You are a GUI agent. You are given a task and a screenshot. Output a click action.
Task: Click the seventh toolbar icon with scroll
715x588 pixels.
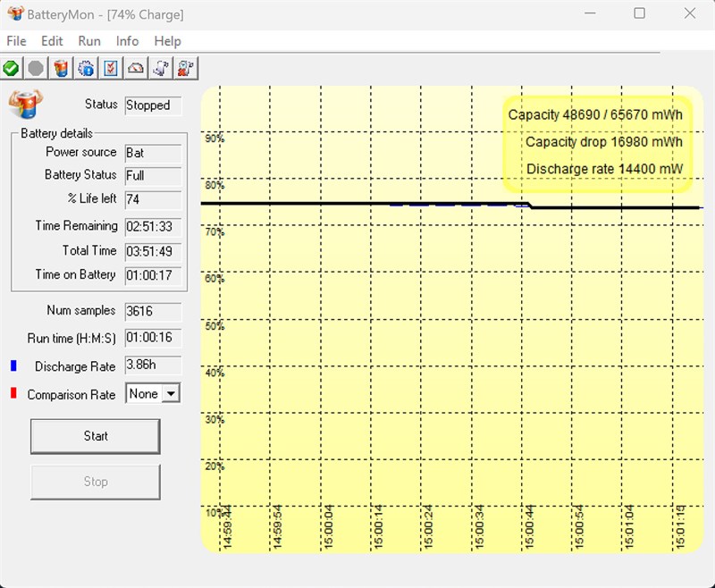[161, 68]
